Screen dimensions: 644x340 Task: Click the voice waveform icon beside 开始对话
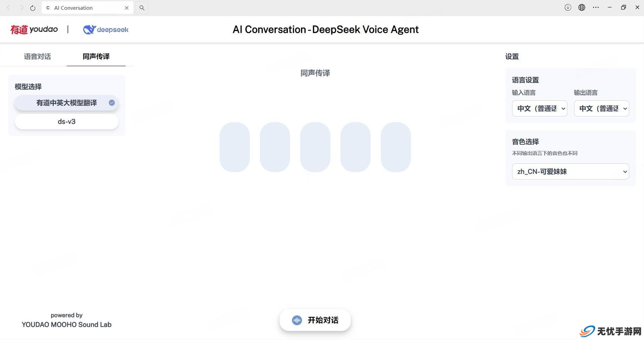(297, 320)
